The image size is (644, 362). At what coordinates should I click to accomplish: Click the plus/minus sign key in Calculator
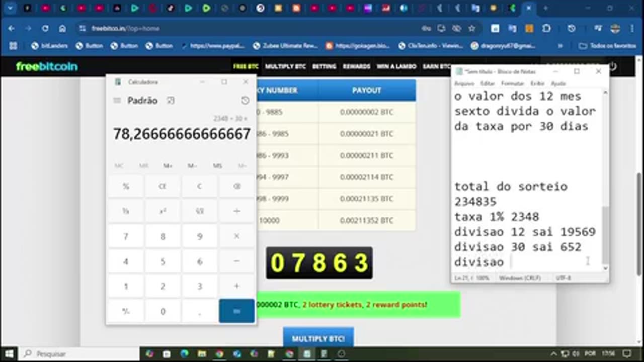126,311
